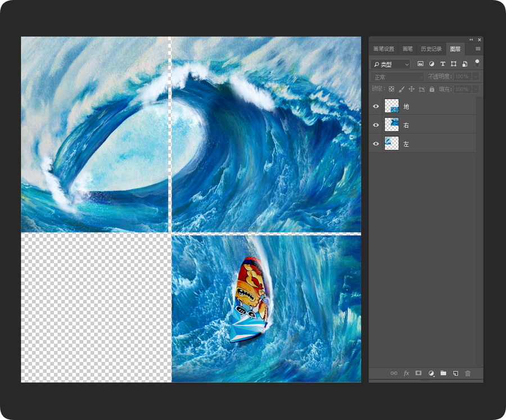Lock transparent pixels icon

[391, 89]
